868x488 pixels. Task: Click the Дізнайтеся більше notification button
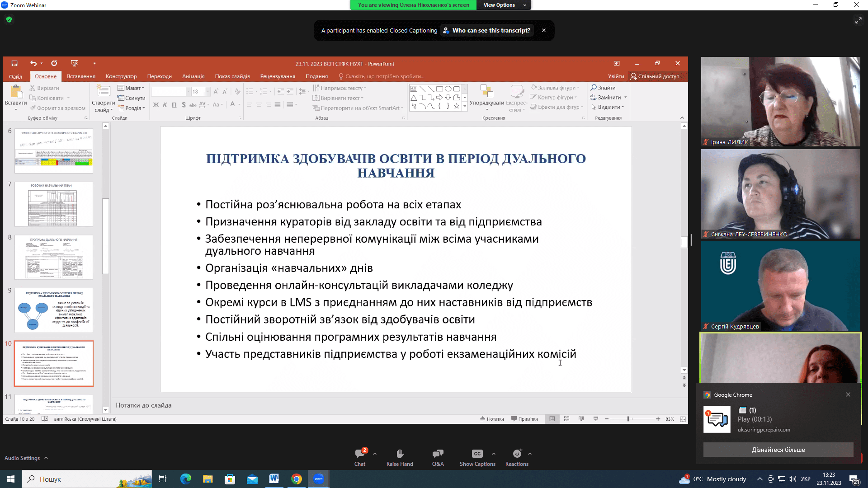(778, 450)
